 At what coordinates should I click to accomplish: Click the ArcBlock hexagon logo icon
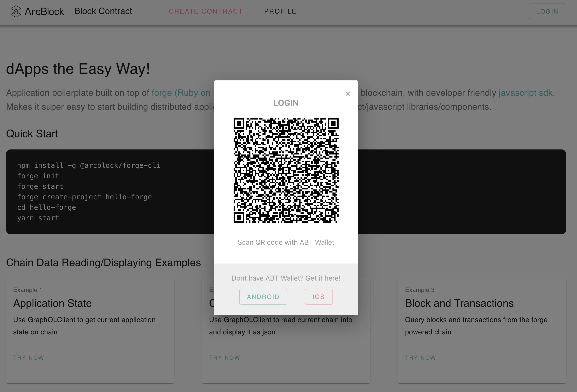pos(16,11)
